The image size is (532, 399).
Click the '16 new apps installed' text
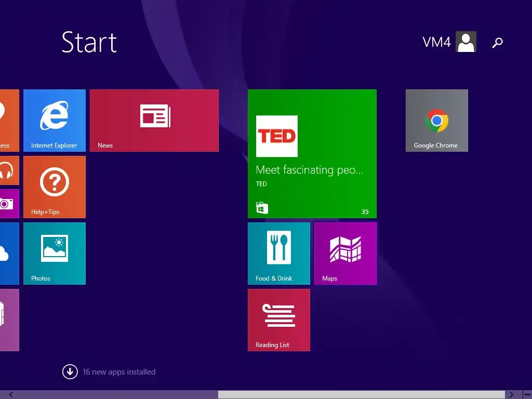pos(119,372)
